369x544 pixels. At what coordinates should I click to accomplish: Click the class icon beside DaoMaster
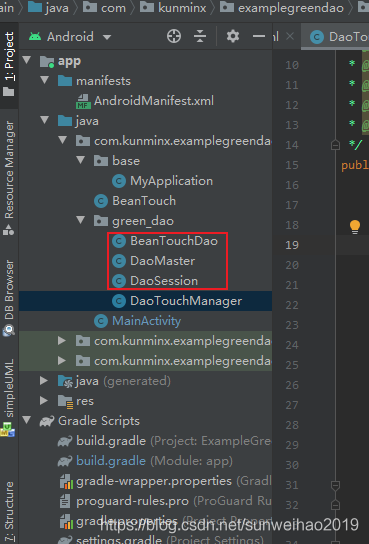pyautogui.click(x=119, y=261)
